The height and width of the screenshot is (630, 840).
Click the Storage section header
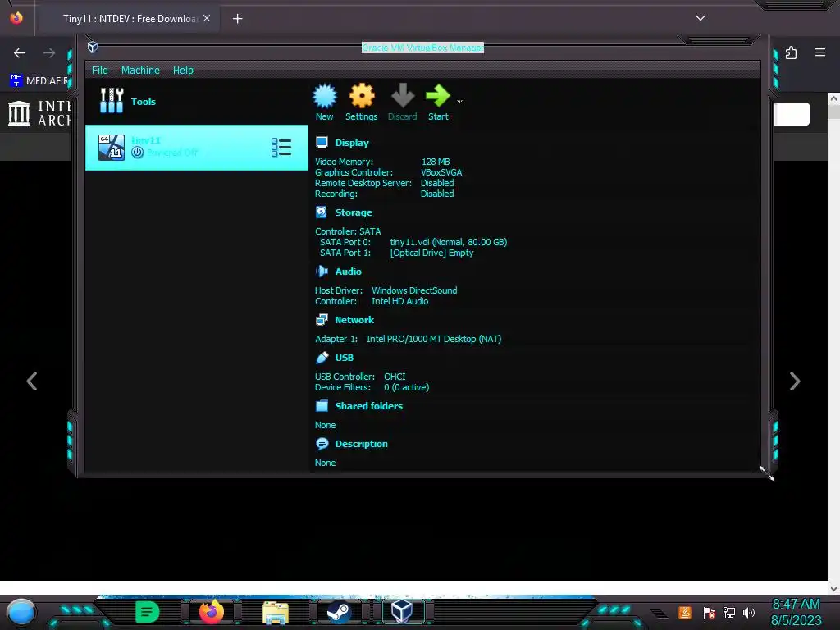354,212
